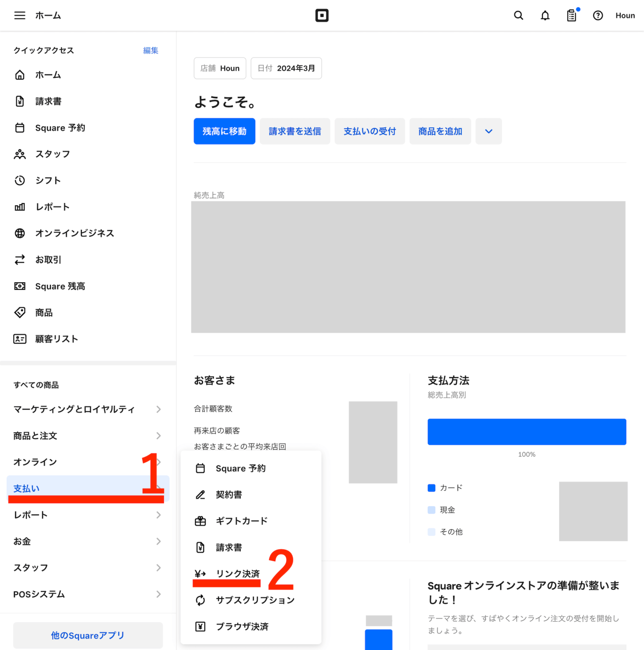Click the オンラインビジネス globe icon
The image size is (644, 650).
tap(20, 233)
